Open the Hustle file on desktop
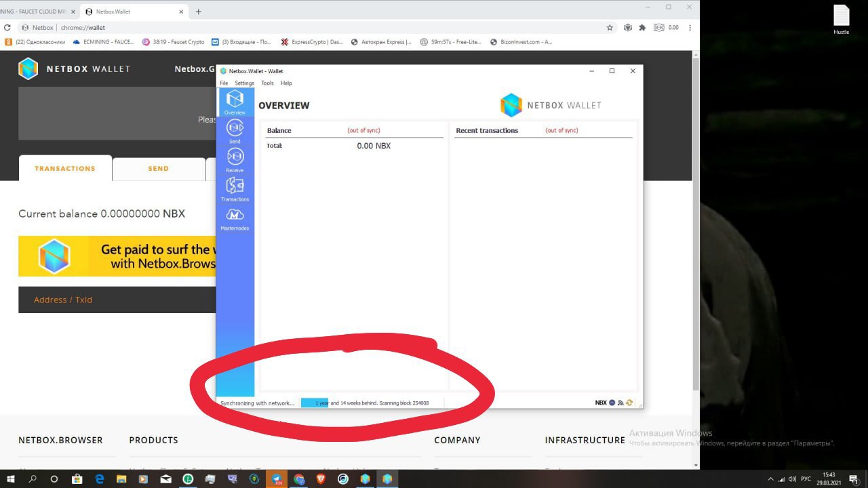The height and width of the screenshot is (488, 868). pyautogui.click(x=841, y=20)
